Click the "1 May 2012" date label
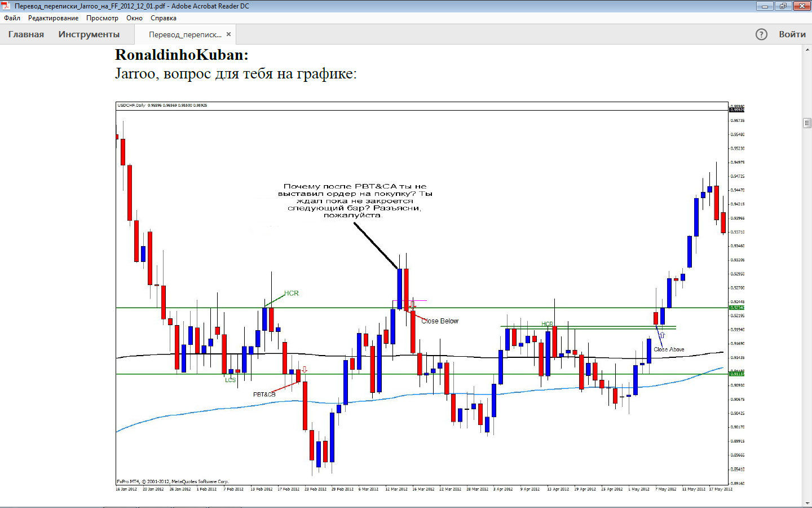The image size is (812, 508). 639,489
